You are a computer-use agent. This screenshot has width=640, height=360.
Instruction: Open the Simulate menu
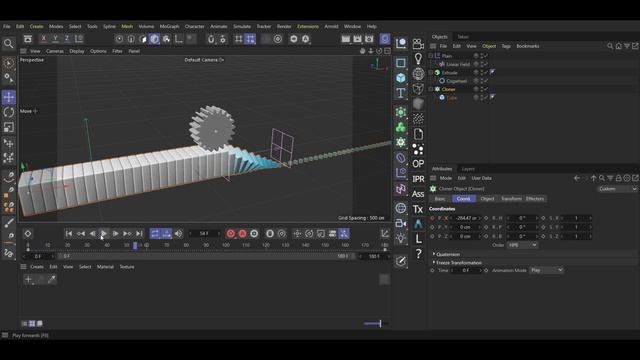(242, 26)
